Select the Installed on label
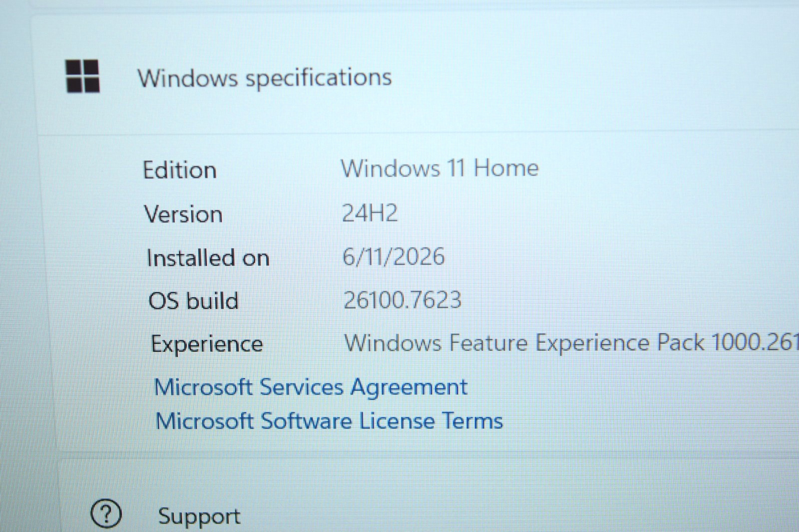Viewport: 799px width, 532px height. coord(208,258)
